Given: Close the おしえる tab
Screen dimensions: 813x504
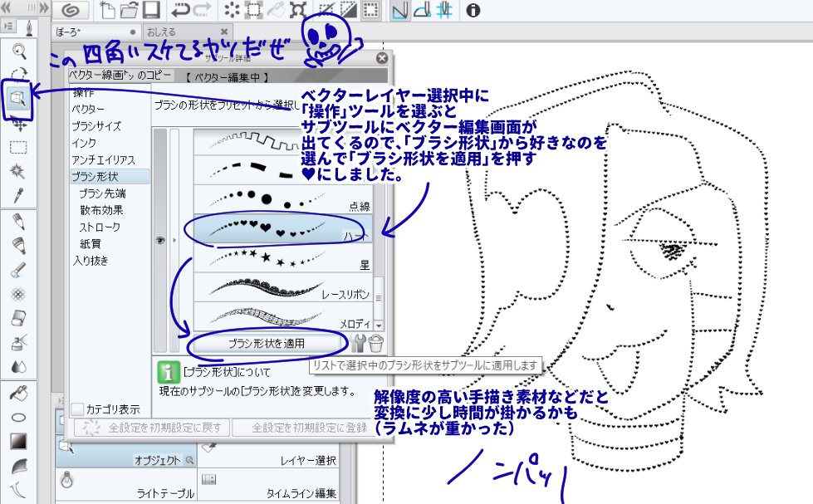Looking at the screenshot, I should pos(224,32).
